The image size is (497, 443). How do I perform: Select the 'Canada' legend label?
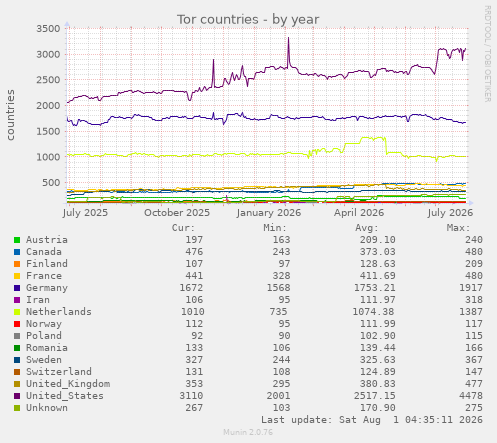click(x=44, y=252)
